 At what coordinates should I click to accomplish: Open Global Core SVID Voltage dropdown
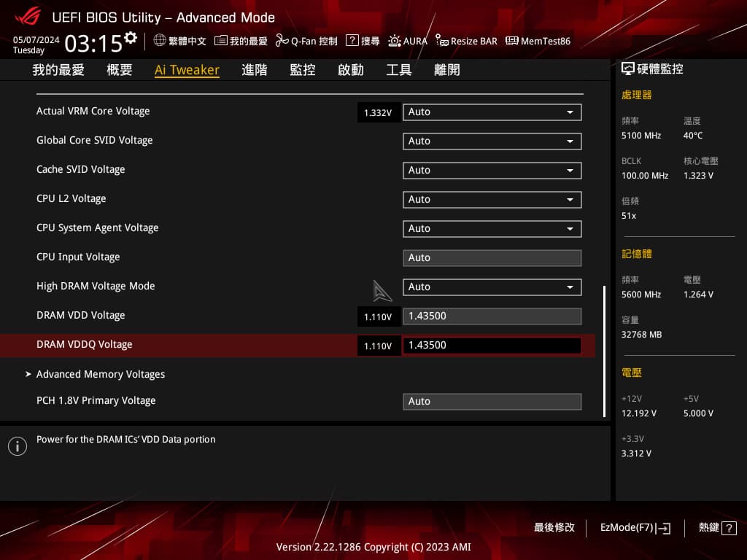[x=492, y=141]
